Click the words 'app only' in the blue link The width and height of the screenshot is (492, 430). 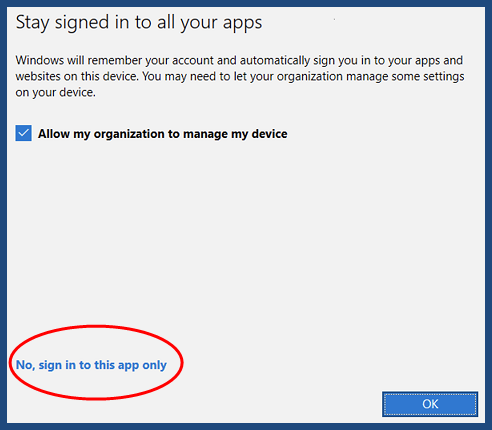click(142, 365)
